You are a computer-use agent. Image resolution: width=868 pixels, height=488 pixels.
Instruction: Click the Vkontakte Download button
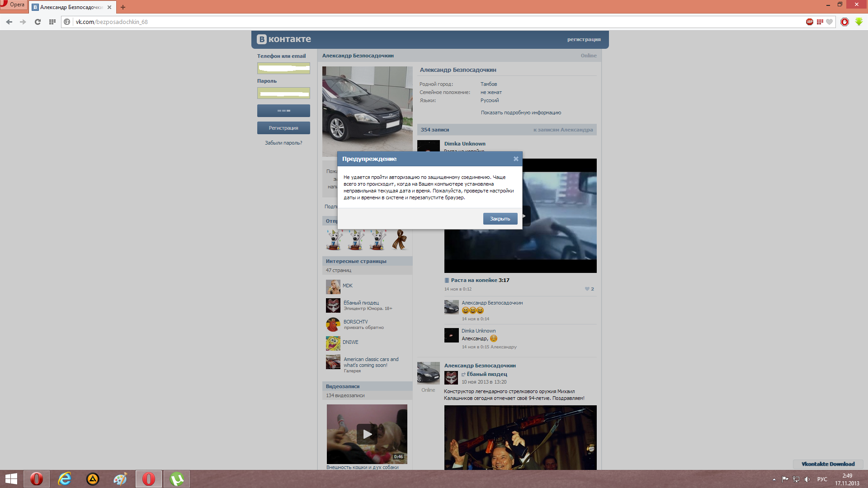(828, 464)
